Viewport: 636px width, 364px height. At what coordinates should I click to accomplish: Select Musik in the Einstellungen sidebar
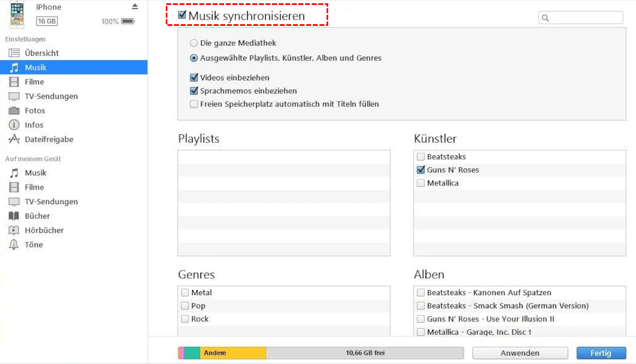(35, 67)
